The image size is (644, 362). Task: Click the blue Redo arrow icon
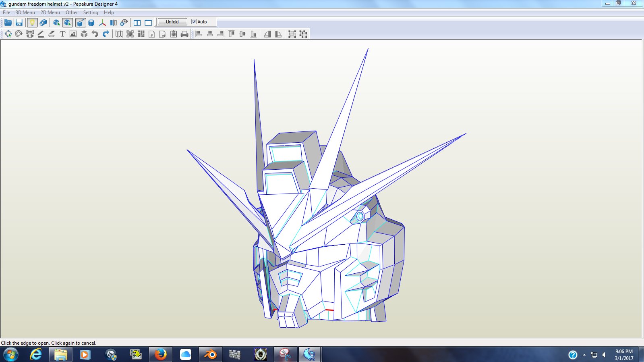[106, 34]
